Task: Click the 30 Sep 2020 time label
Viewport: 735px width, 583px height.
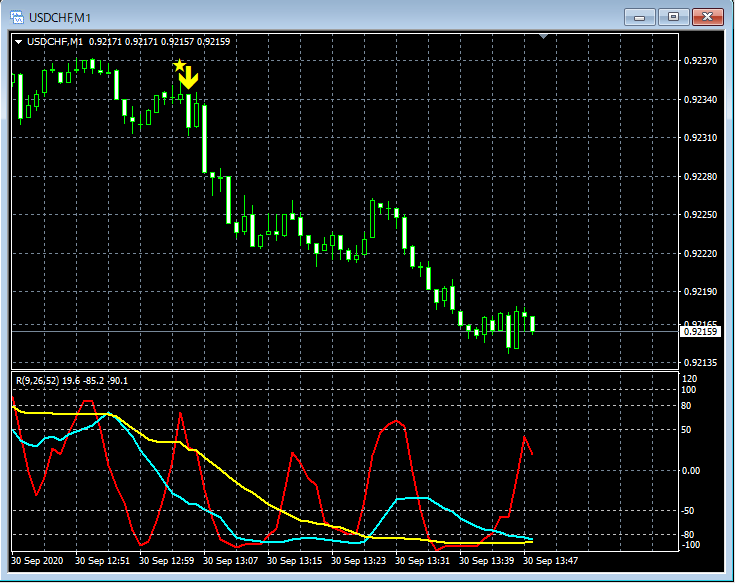Action: (x=37, y=561)
